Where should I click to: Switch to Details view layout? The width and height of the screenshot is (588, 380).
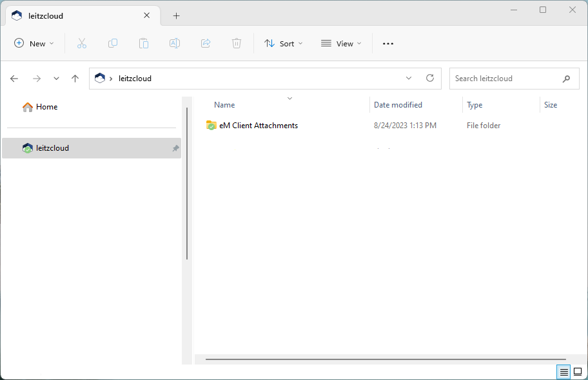(x=564, y=372)
